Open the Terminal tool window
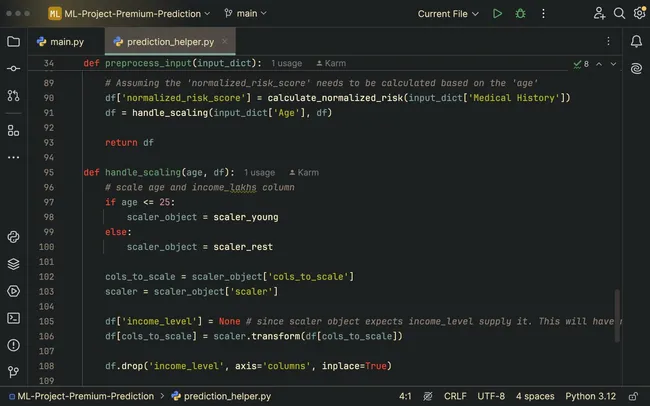Image resolution: width=650 pixels, height=406 pixels. click(x=13, y=318)
